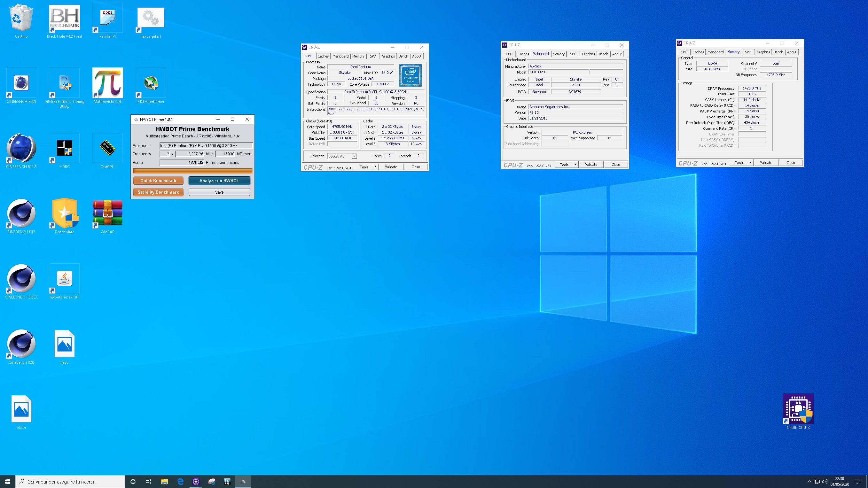Open HDBC desktop shortcut
This screenshot has height=488, width=868.
[x=64, y=151]
